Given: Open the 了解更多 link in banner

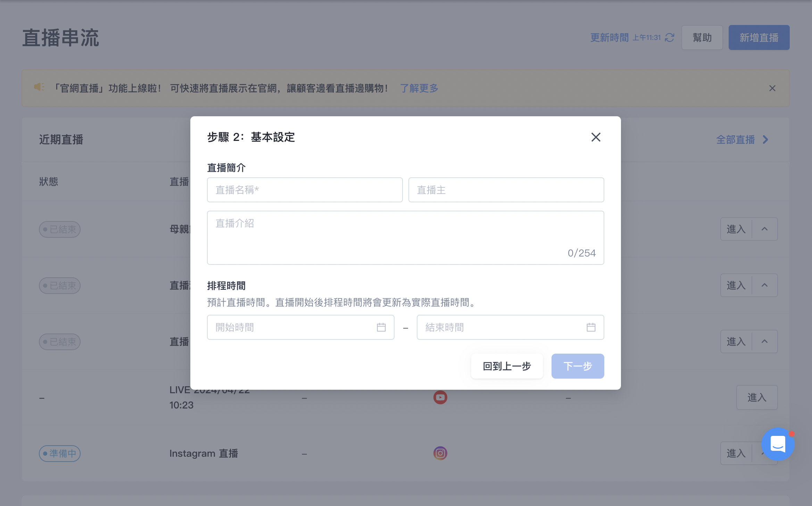Looking at the screenshot, I should tap(419, 88).
